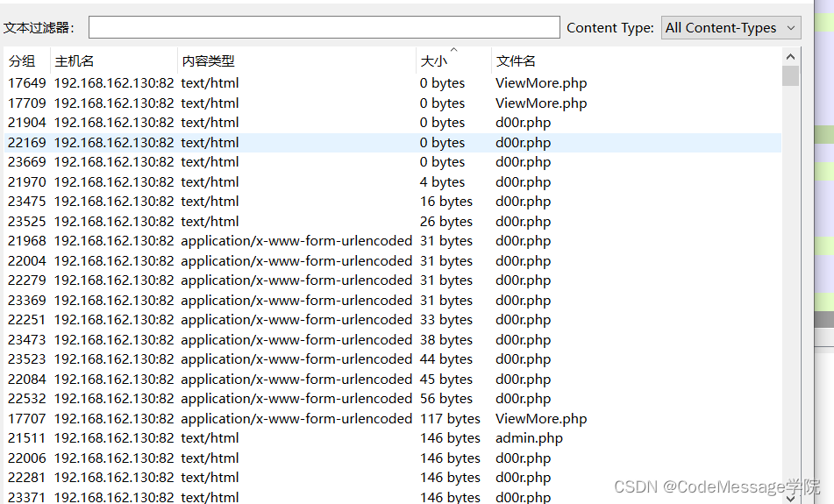Select packet row 23523 with 44 bytes
Screen dimensions: 834x504
click(393, 359)
